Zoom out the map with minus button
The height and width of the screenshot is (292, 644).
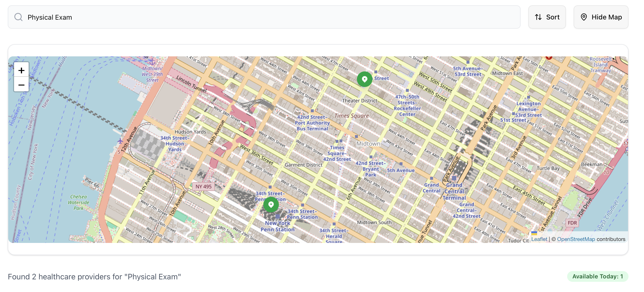click(21, 85)
